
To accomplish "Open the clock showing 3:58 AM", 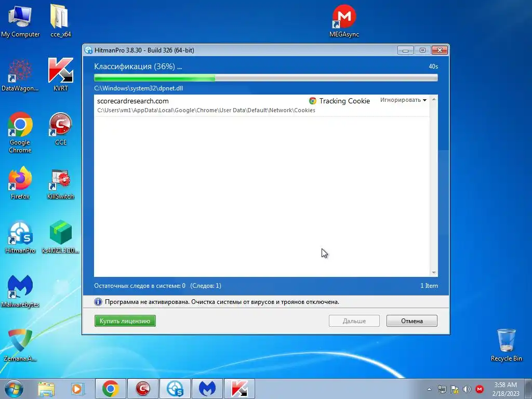I will [506, 389].
